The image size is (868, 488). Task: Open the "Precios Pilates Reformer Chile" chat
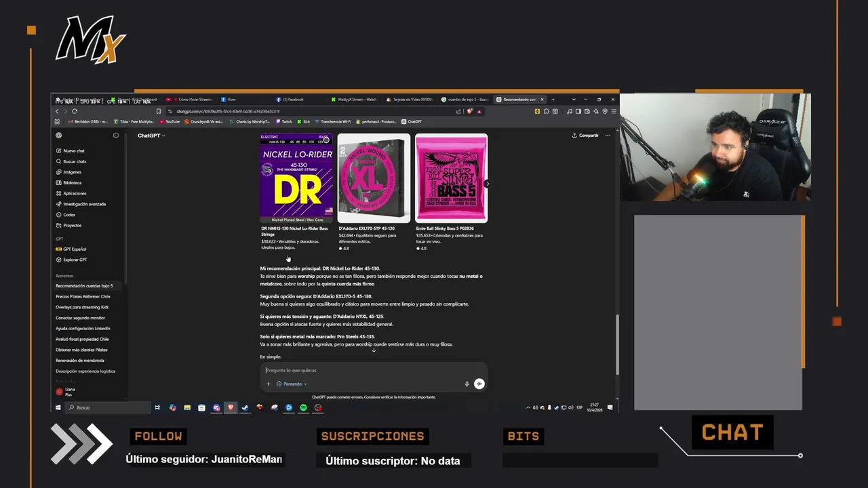[x=87, y=296]
